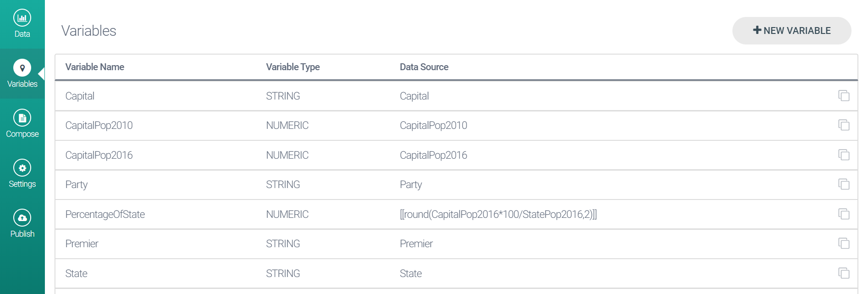
Task: Duplicate the Capital variable
Action: pos(843,96)
